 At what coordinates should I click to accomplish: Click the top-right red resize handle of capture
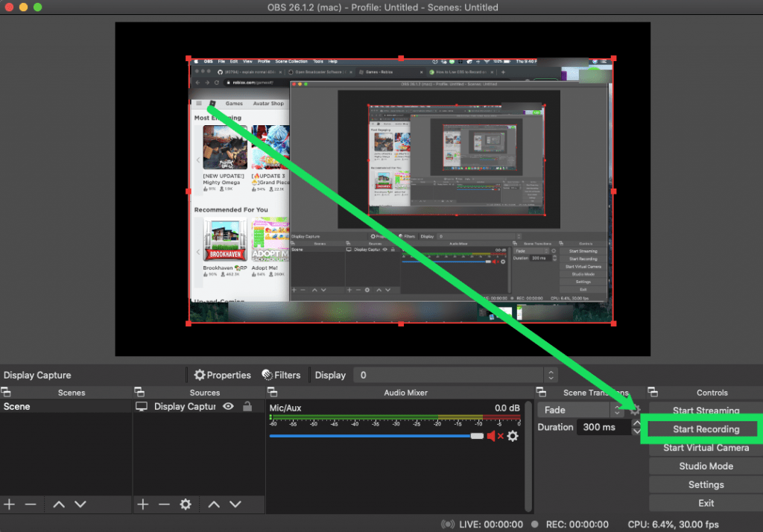(x=614, y=58)
